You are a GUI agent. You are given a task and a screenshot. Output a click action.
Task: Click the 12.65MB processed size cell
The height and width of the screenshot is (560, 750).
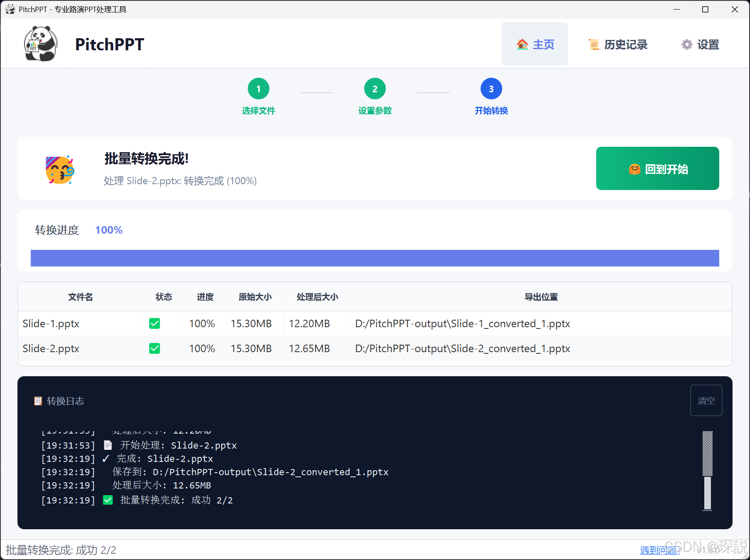(317, 348)
